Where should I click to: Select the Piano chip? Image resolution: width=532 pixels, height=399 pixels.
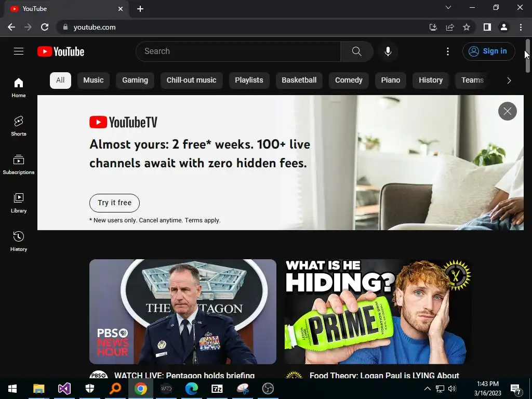click(x=391, y=81)
